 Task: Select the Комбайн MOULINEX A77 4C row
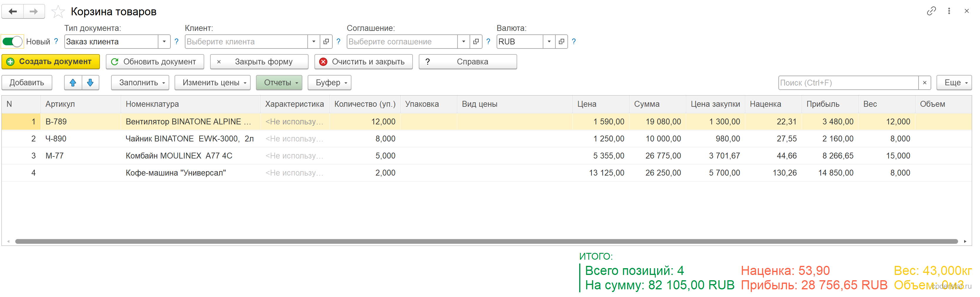(x=487, y=156)
